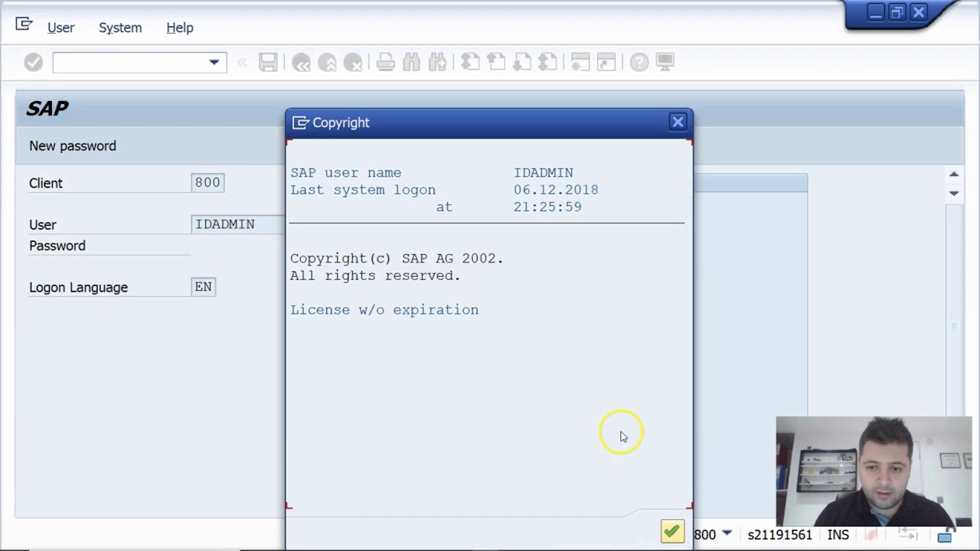The height and width of the screenshot is (551, 980).
Task: Click the Customize Local Layout monitor icon
Action: [665, 62]
